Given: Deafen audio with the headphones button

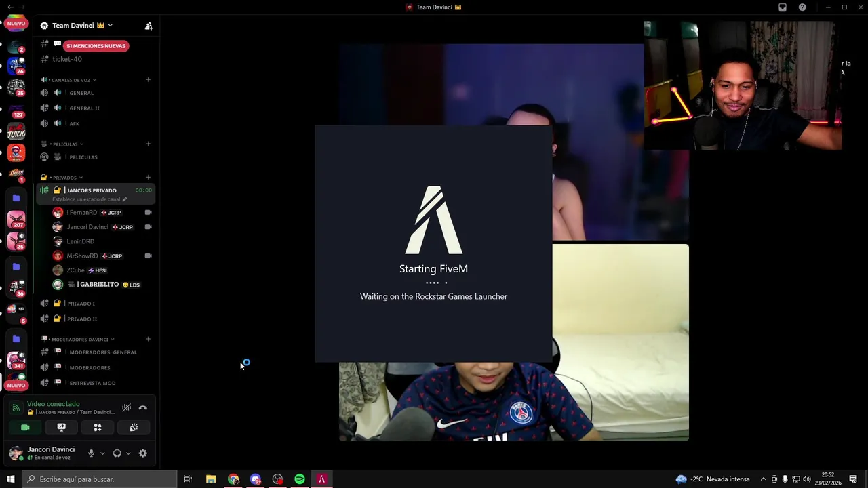Looking at the screenshot, I should click(x=117, y=453).
